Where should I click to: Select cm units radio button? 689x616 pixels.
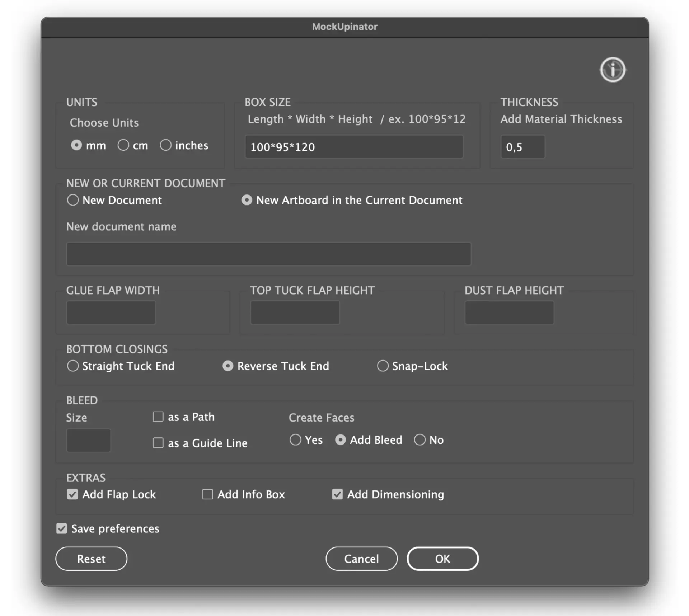pyautogui.click(x=123, y=145)
